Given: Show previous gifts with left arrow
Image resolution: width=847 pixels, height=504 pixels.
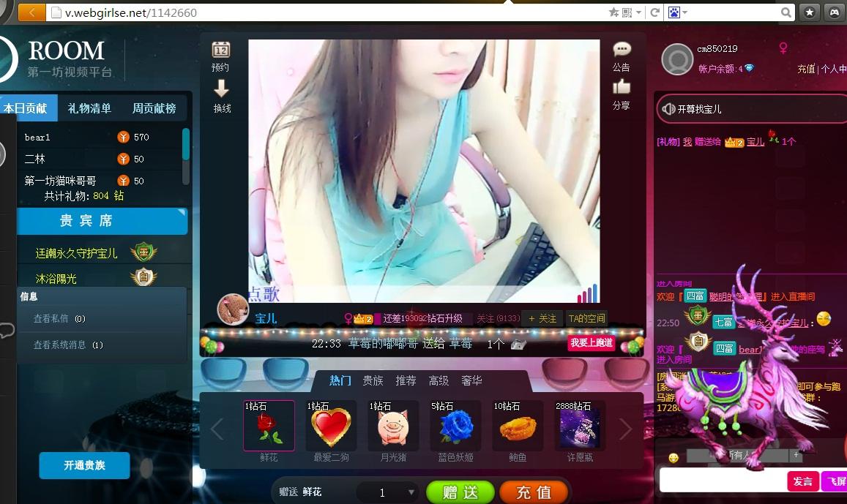Looking at the screenshot, I should tap(217, 429).
